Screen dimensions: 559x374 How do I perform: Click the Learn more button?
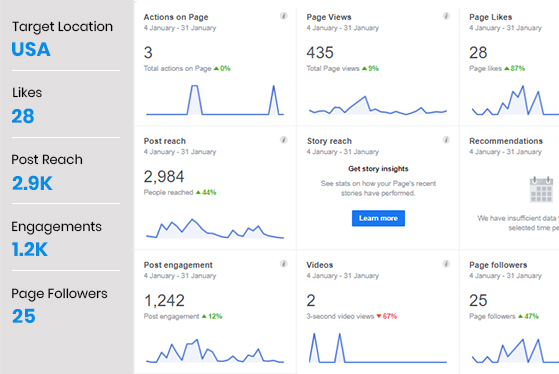click(x=378, y=218)
